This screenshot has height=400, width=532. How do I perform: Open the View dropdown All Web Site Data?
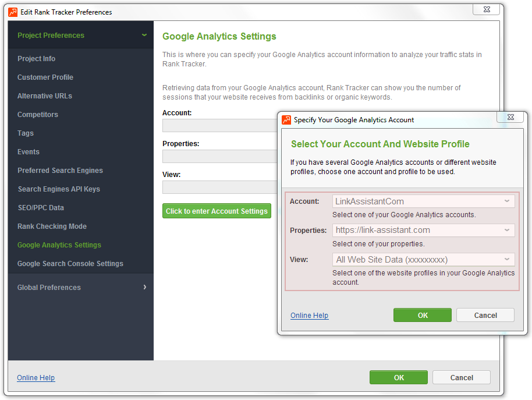[x=423, y=260]
